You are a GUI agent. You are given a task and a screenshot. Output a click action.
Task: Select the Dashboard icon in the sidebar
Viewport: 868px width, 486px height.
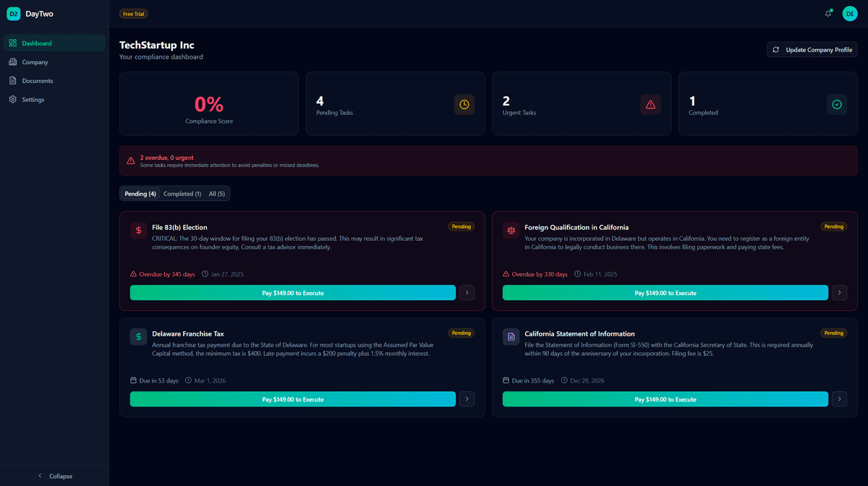[x=12, y=43]
